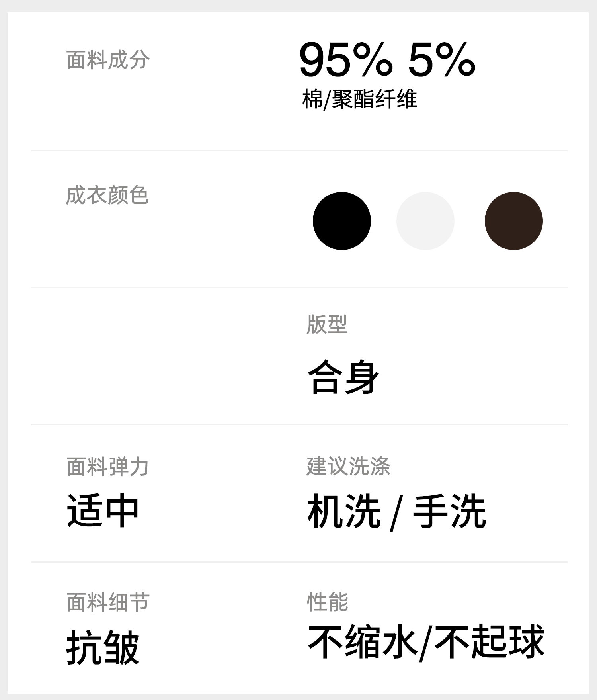This screenshot has width=597, height=700.
Task: Select the 适中 elasticity value
Action: pyautogui.click(x=103, y=511)
